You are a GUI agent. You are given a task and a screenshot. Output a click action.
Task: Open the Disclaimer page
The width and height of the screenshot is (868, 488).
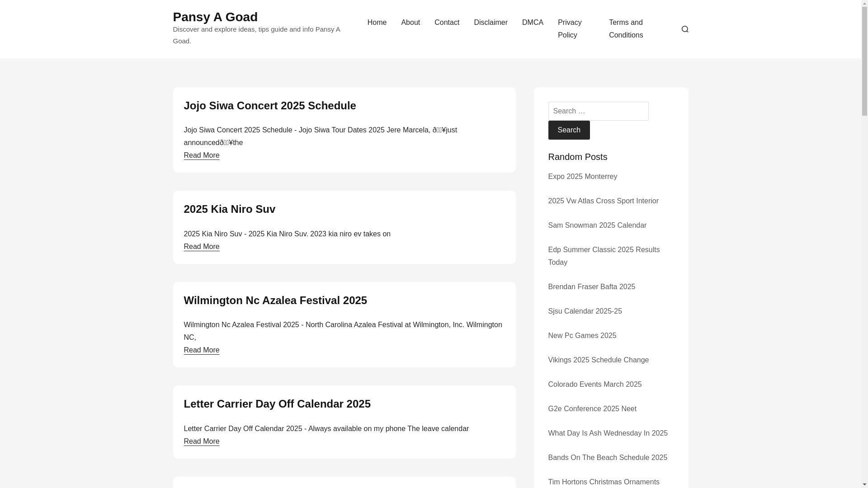click(491, 23)
